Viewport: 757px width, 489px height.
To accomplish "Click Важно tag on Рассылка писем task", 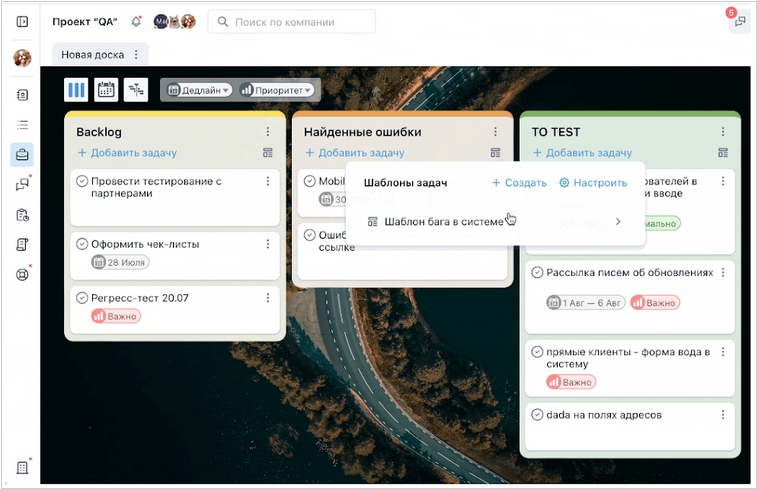I will point(655,303).
